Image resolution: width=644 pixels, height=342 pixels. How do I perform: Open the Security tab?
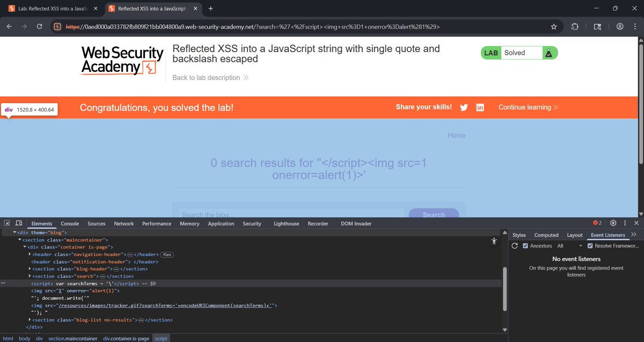coord(252,223)
